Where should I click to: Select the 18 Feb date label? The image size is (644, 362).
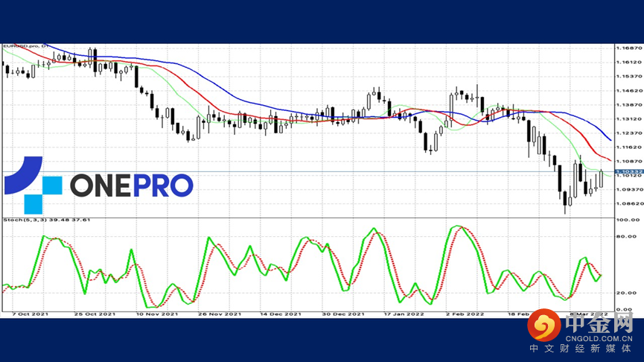click(518, 314)
